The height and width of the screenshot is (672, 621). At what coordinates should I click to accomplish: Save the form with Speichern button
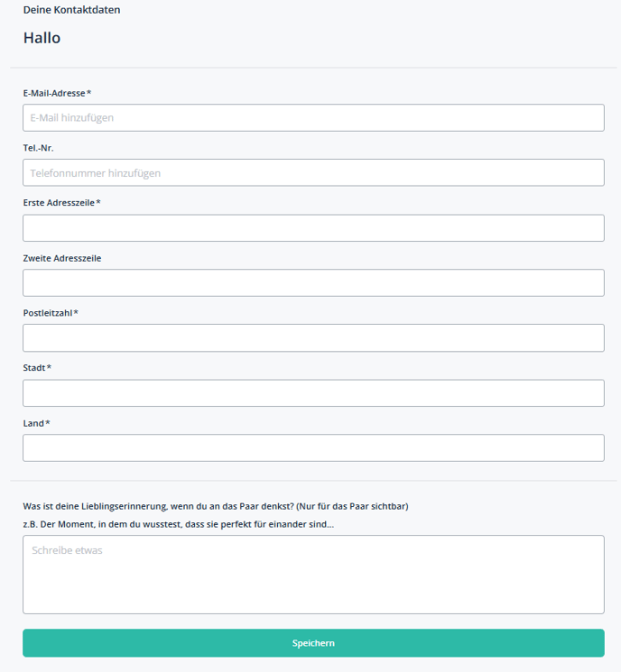(313, 643)
